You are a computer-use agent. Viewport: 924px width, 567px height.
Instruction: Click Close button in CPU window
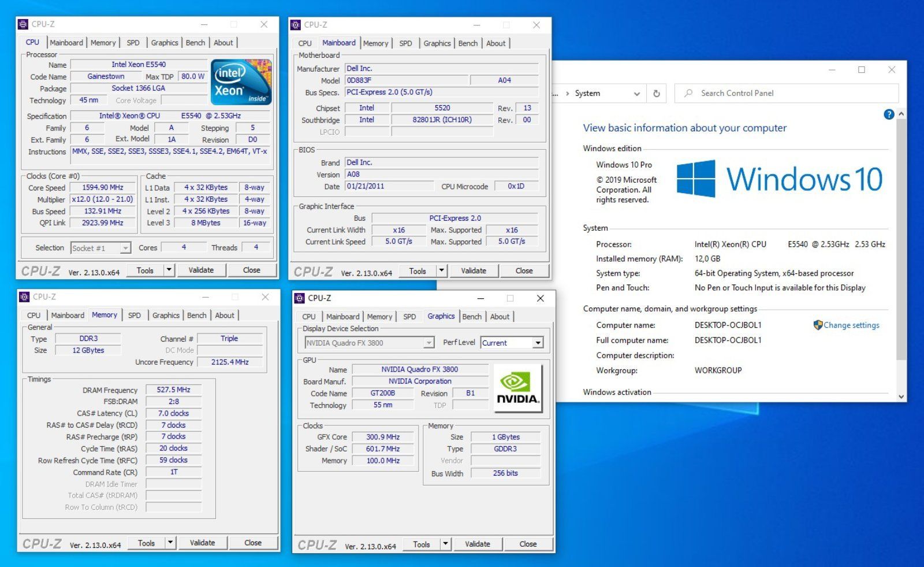pos(252,270)
